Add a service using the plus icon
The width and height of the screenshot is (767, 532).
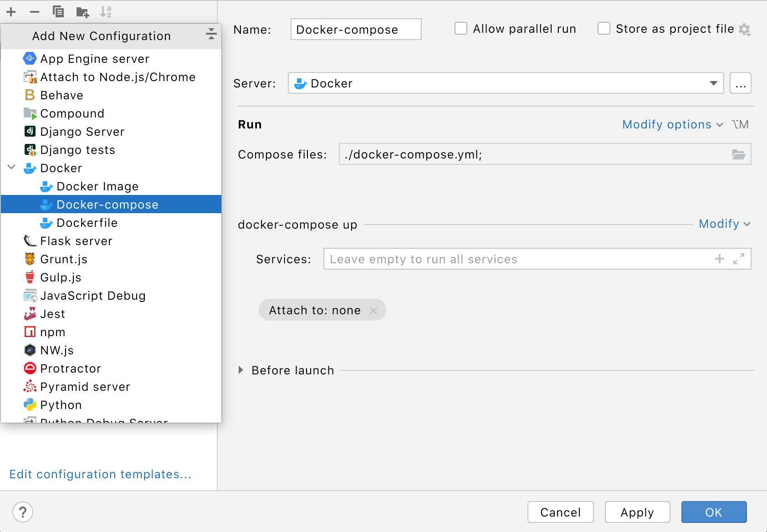coord(719,259)
